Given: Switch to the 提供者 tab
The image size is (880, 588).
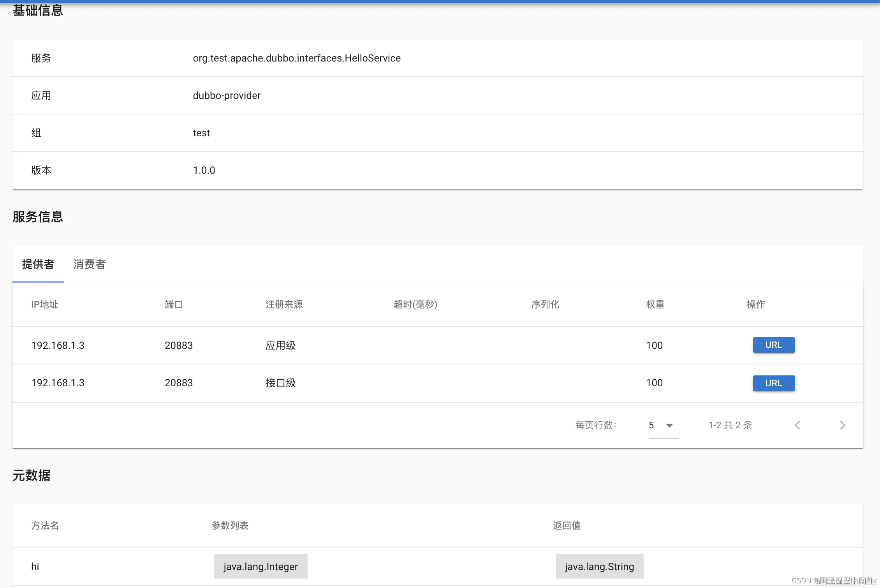Looking at the screenshot, I should pos(38,264).
